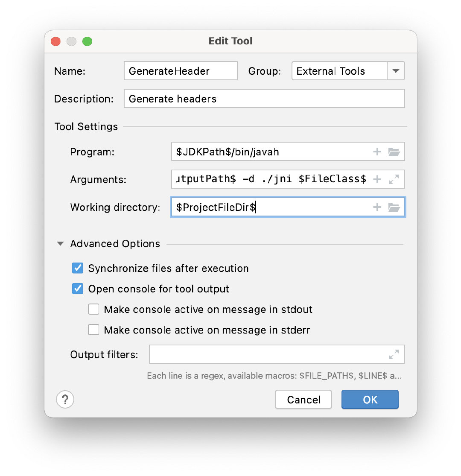
Task: Browse for a working directory folder
Action: pos(394,207)
